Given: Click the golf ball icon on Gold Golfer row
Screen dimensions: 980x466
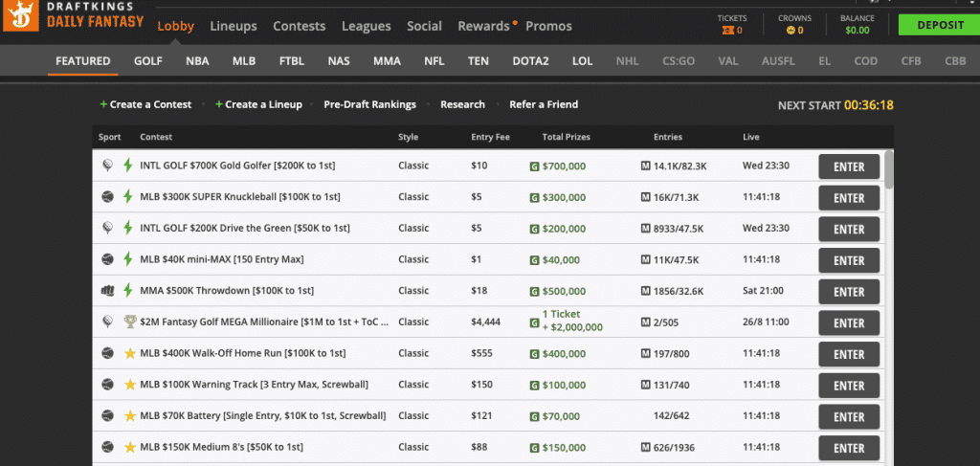Looking at the screenshot, I should point(107,166).
